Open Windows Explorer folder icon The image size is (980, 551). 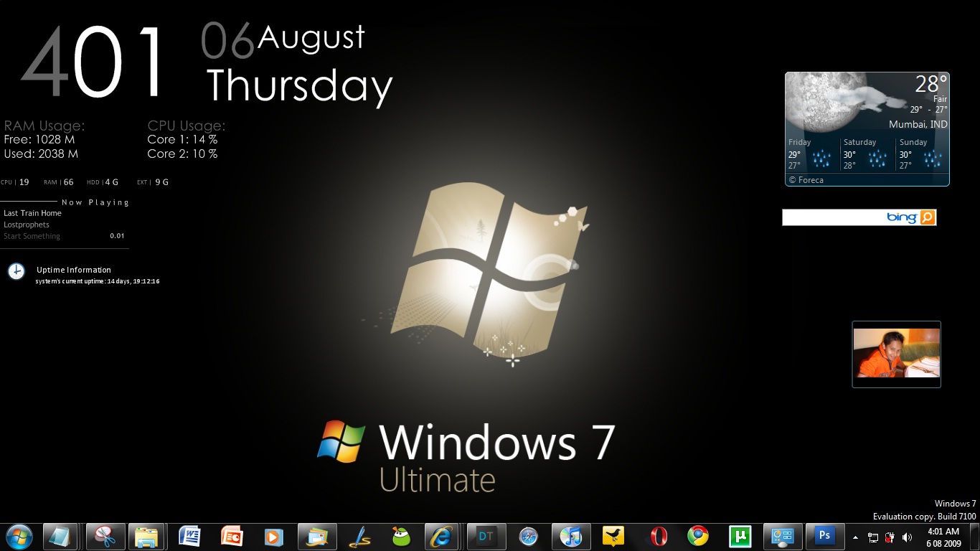[x=147, y=537]
